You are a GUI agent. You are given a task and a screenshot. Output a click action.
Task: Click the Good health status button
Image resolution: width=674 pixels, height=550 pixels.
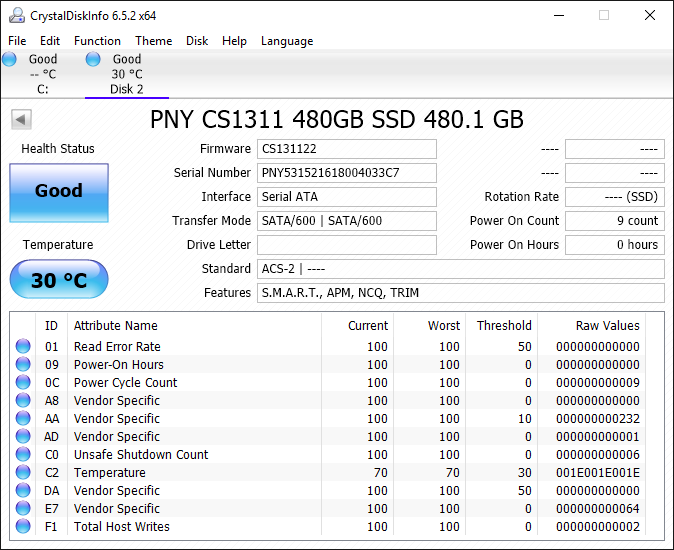[59, 192]
